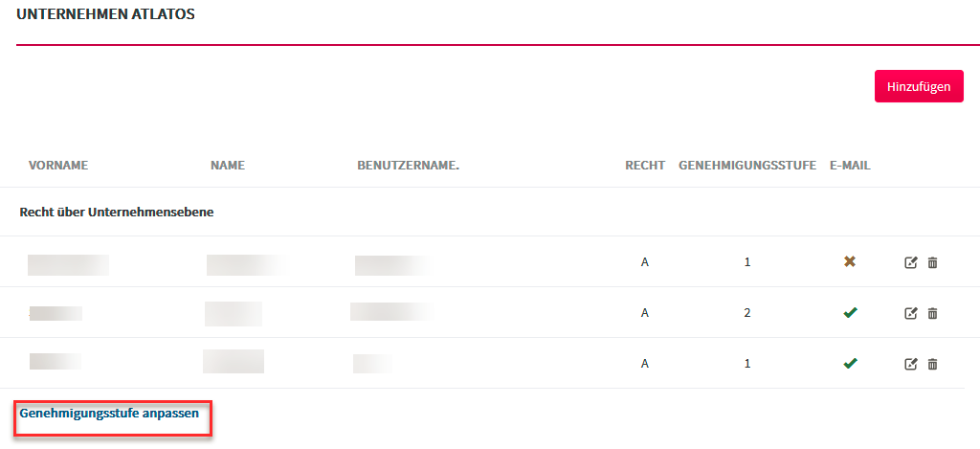
Task: Open the Genehmigungsstufe anpassen link
Action: click(109, 414)
